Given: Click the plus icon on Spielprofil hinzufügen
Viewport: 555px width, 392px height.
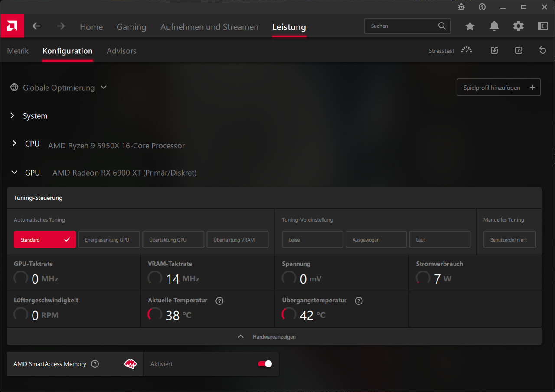Looking at the screenshot, I should [532, 87].
